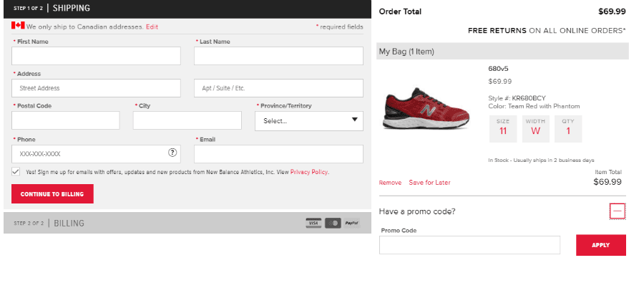The image size is (644, 283).
Task: Click the 680v5 product name
Action: 498,69
